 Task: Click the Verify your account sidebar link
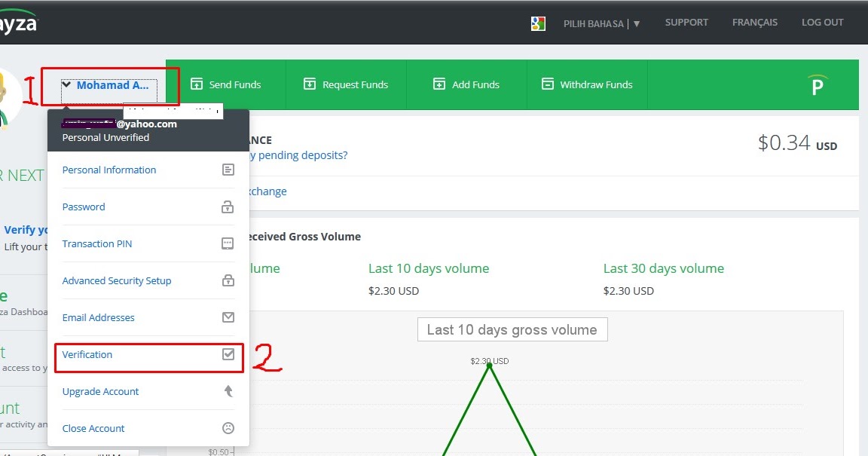pos(26,230)
